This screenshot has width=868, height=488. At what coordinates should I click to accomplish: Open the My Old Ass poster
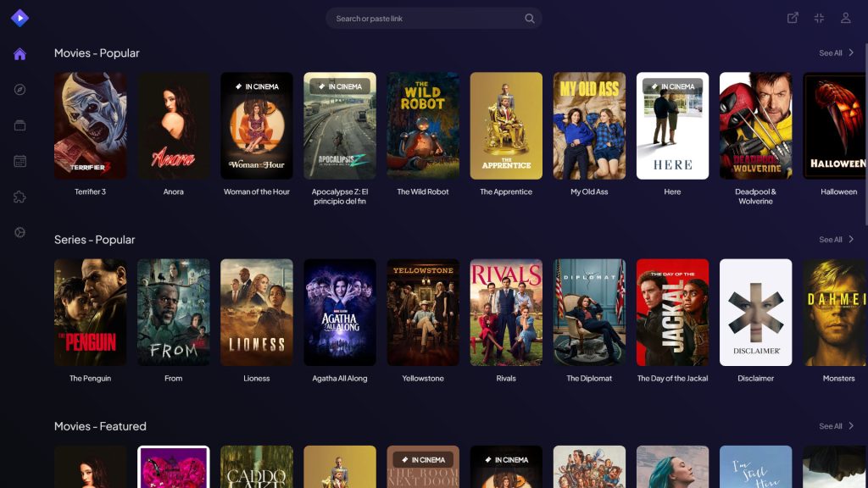[x=590, y=125]
